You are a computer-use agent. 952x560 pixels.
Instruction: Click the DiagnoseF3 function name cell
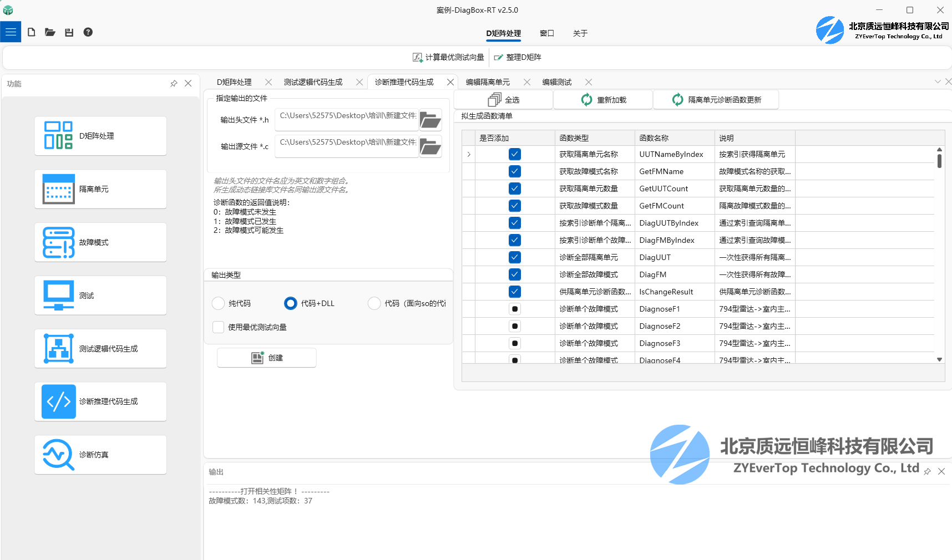(675, 343)
